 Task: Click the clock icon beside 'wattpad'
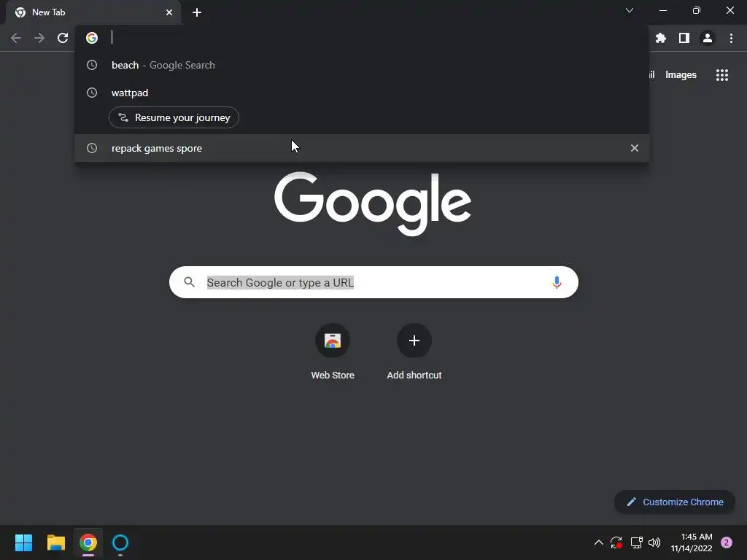92,93
